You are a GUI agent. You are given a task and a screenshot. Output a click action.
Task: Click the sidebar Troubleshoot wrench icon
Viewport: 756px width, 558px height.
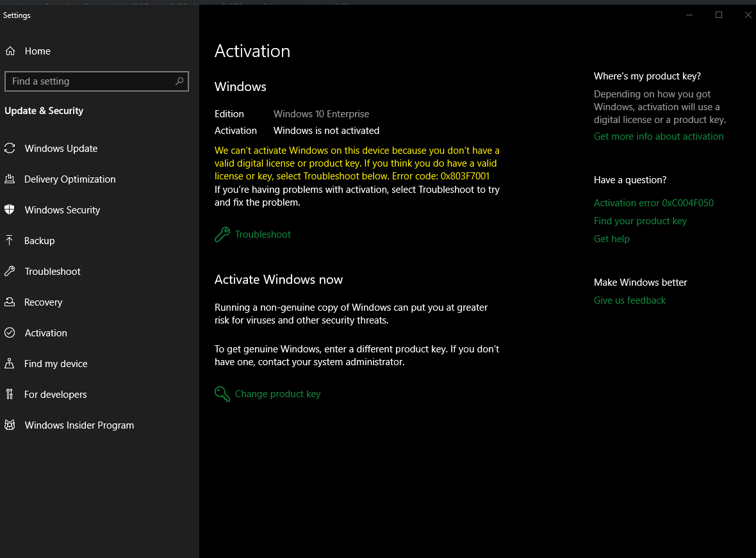(x=10, y=272)
